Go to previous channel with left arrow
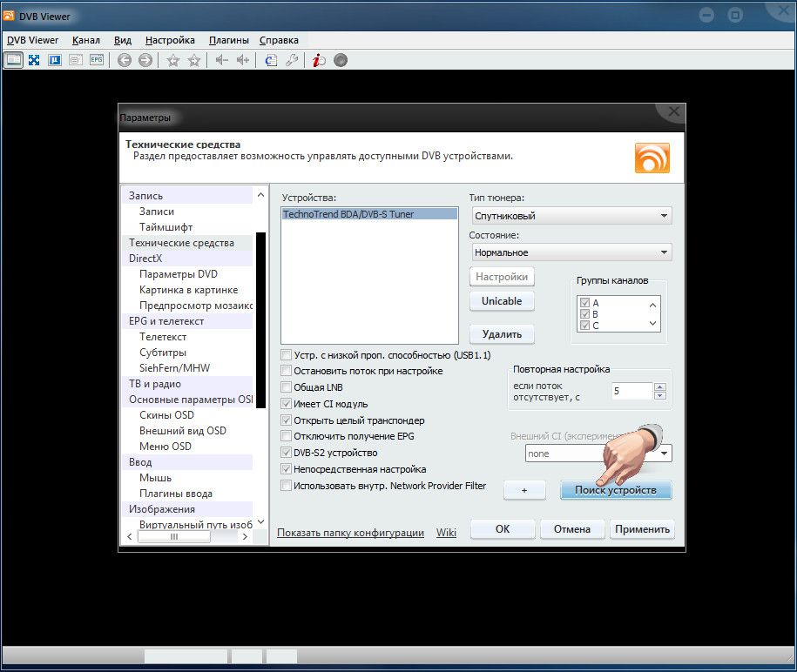The height and width of the screenshot is (672, 797). pos(125,60)
